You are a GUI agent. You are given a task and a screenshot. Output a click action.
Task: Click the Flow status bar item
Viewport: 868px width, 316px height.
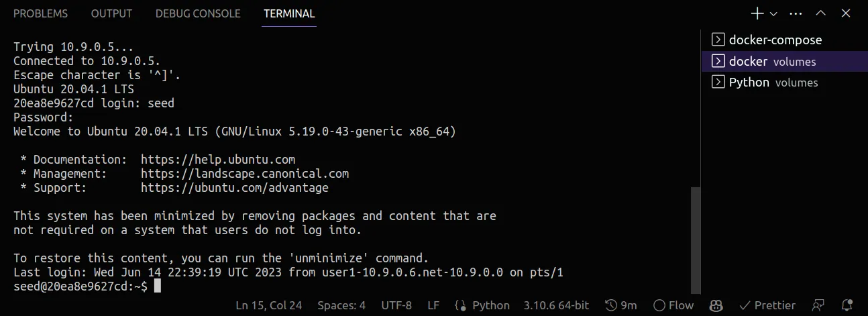point(673,306)
